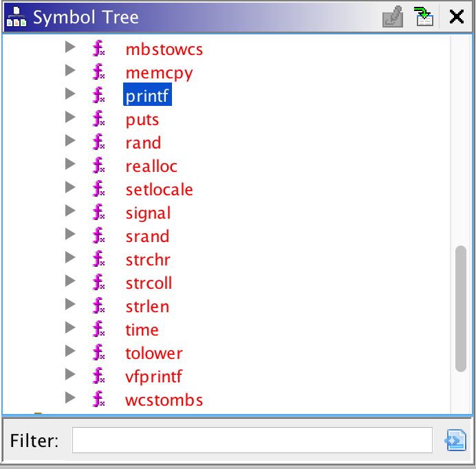Expand the signal function node

(x=69, y=212)
